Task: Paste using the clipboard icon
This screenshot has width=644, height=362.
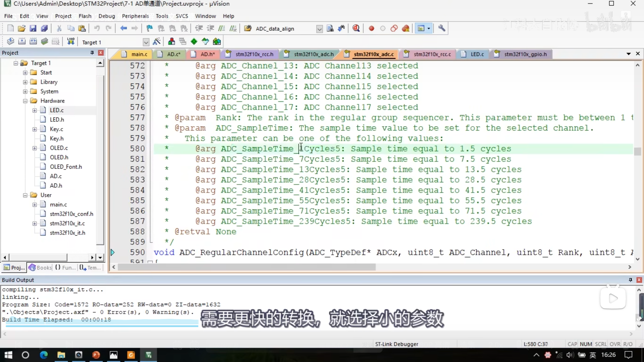Action: click(x=82, y=28)
